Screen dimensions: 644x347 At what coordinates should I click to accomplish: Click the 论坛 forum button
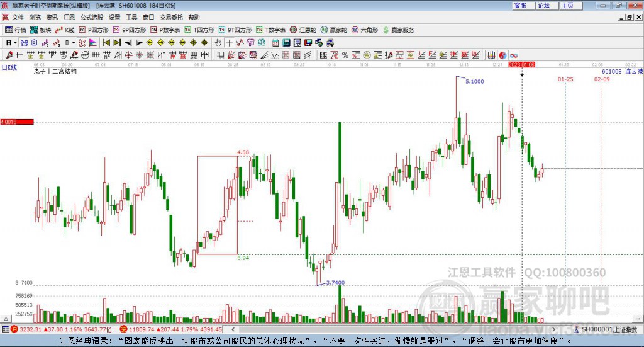(548, 5)
